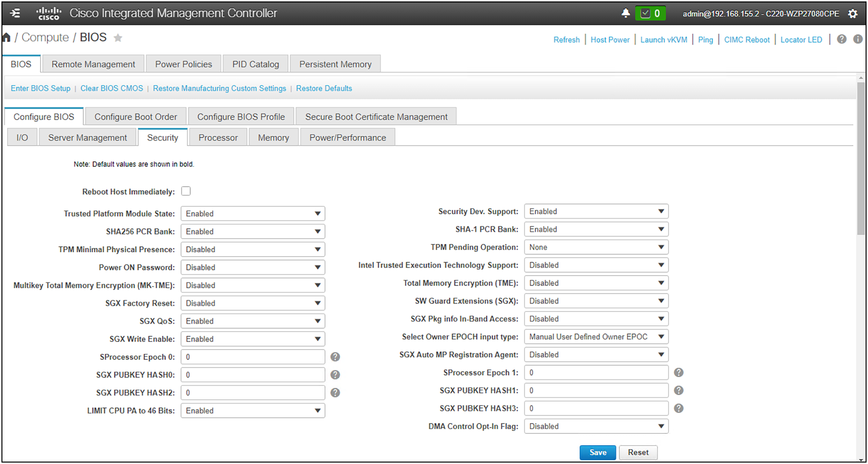Image resolution: width=868 pixels, height=464 pixels.
Task: Click the Cisco logo
Action: [x=49, y=13]
